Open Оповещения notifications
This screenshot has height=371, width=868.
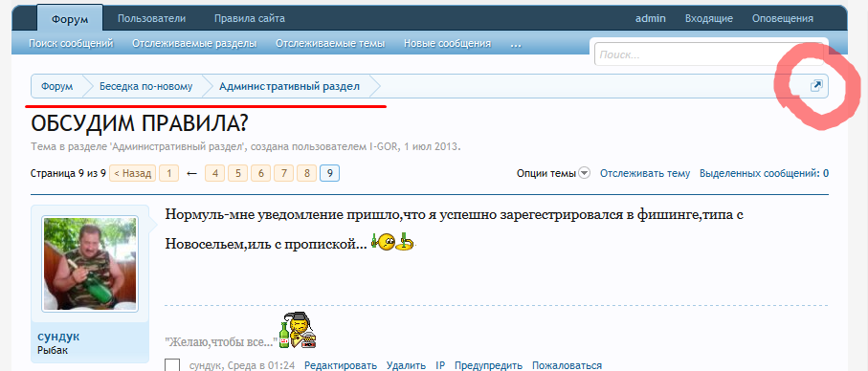pos(782,18)
